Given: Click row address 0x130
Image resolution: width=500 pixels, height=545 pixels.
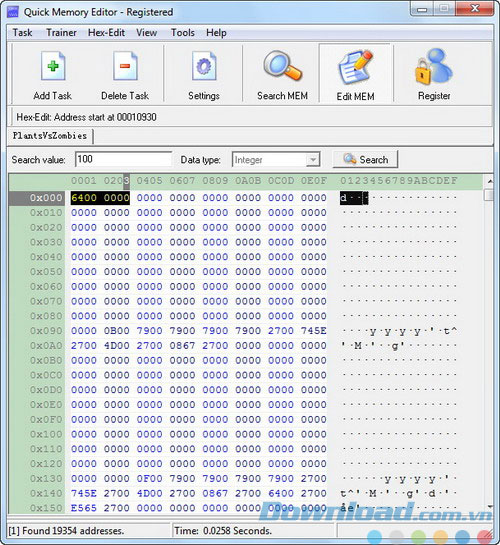Looking at the screenshot, I should click(x=46, y=479).
